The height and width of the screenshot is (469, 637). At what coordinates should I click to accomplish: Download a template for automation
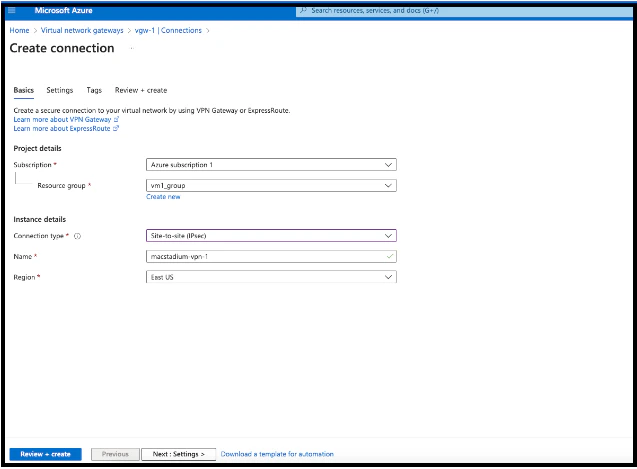(277, 454)
